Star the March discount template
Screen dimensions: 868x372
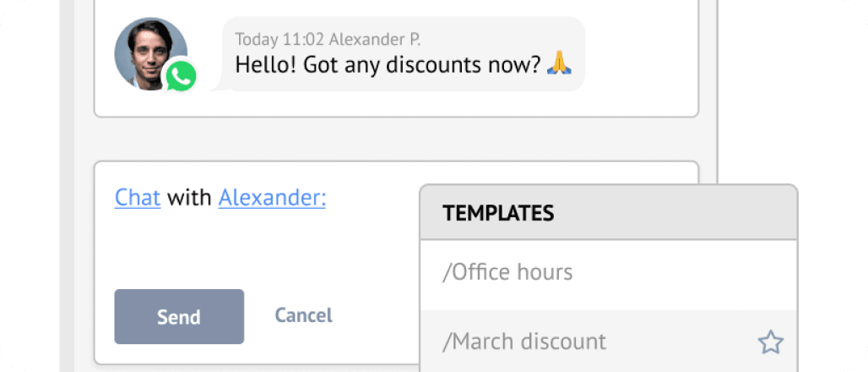click(770, 342)
